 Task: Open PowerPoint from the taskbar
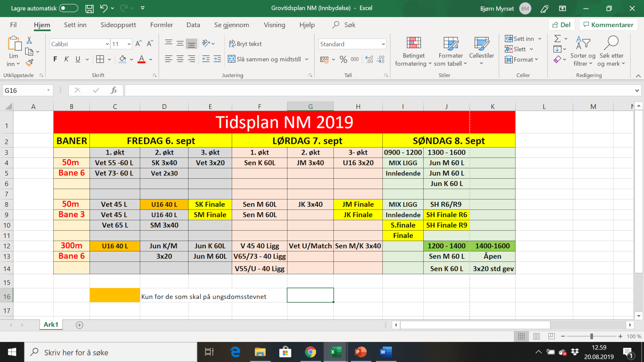click(361, 352)
